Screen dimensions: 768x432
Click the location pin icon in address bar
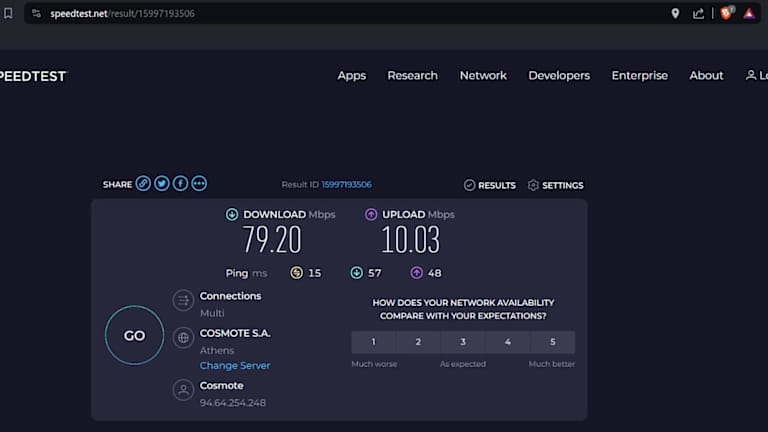[675, 13]
